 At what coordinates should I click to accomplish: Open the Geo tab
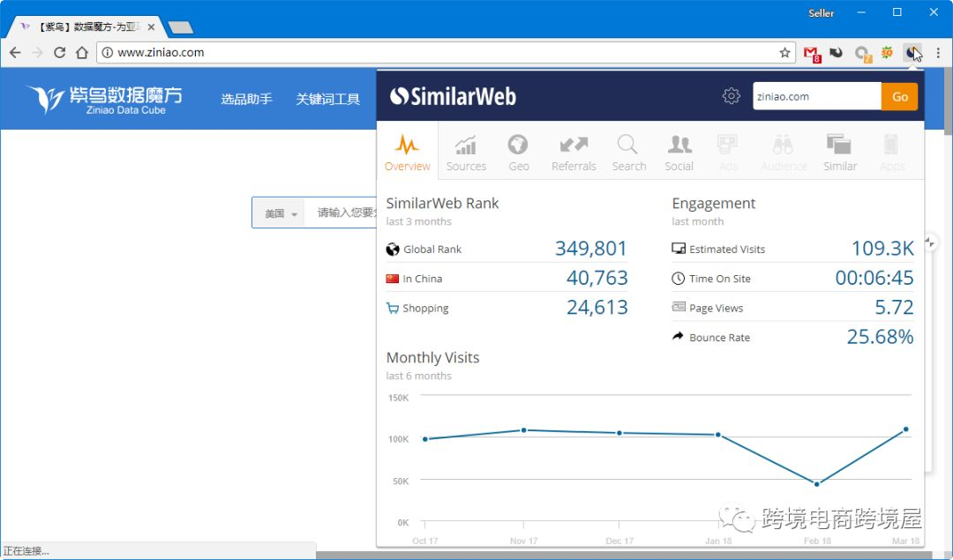click(x=519, y=152)
